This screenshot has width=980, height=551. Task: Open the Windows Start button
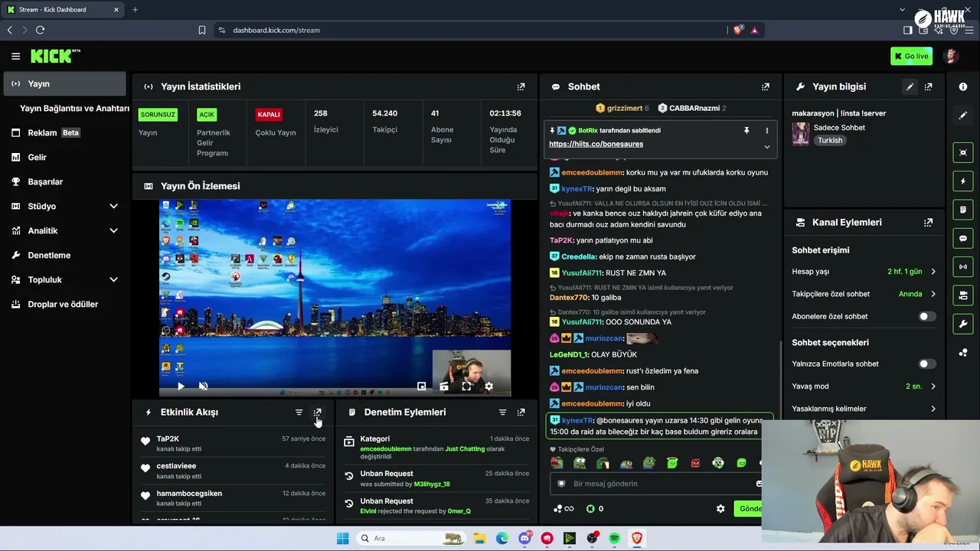click(x=342, y=539)
